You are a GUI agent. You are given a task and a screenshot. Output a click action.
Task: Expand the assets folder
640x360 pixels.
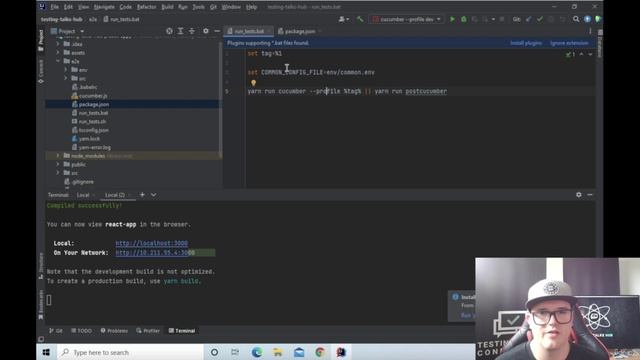click(x=58, y=52)
